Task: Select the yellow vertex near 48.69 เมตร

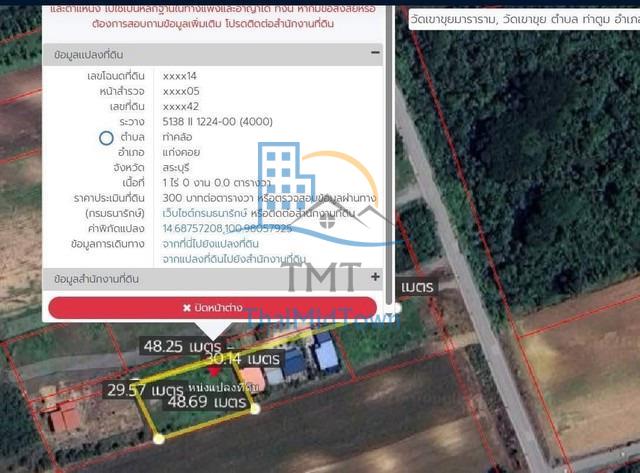Action: click(255, 408)
